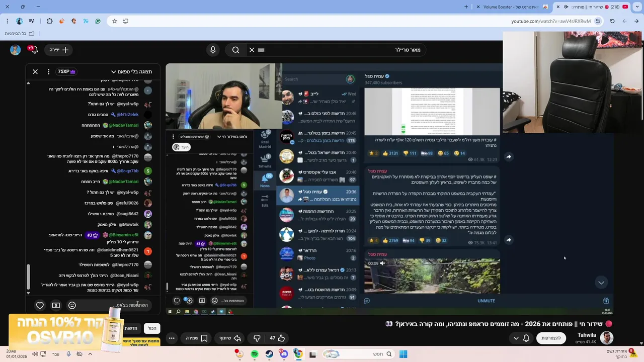Send a heart reaction in chat
Viewport: 644px width, 362px height.
[x=40, y=305]
